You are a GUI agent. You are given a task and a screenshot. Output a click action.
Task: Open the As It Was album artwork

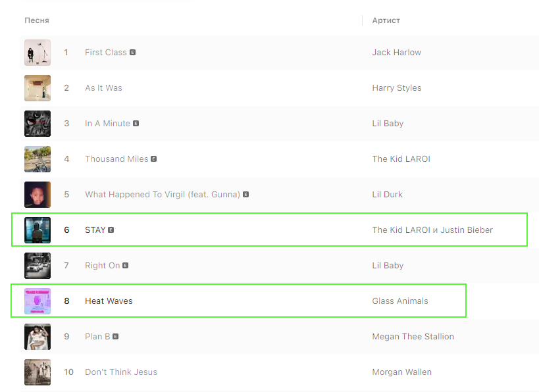click(38, 88)
